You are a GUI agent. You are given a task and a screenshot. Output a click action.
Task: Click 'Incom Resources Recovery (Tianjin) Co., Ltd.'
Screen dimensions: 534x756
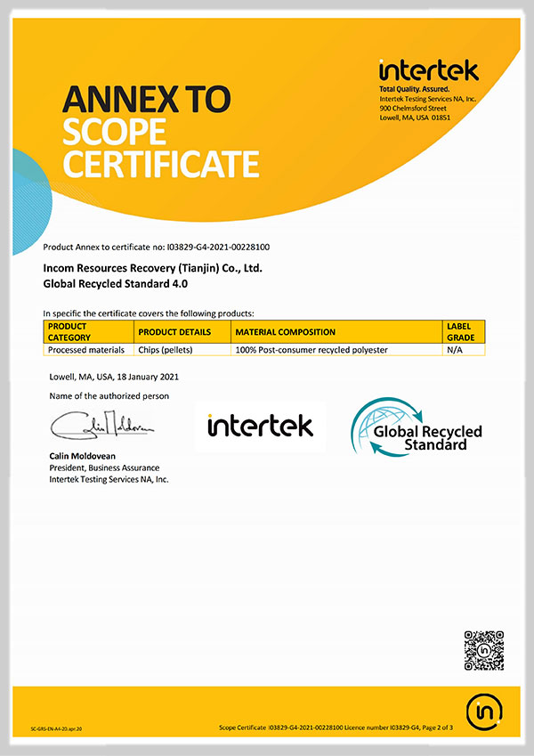click(153, 269)
